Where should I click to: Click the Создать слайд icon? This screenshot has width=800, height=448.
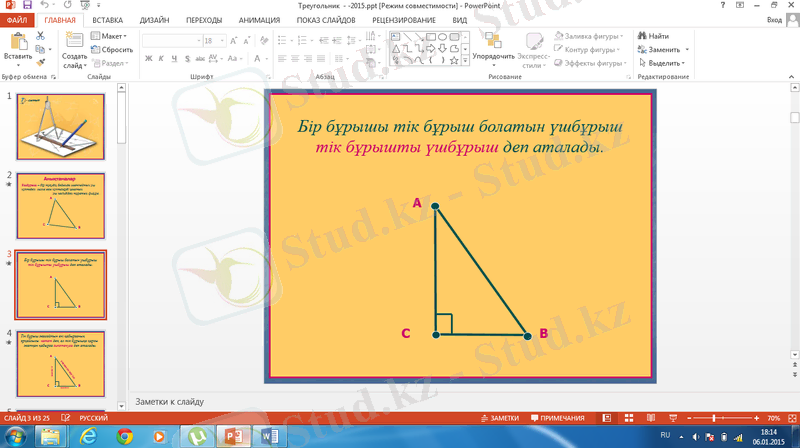[x=75, y=44]
